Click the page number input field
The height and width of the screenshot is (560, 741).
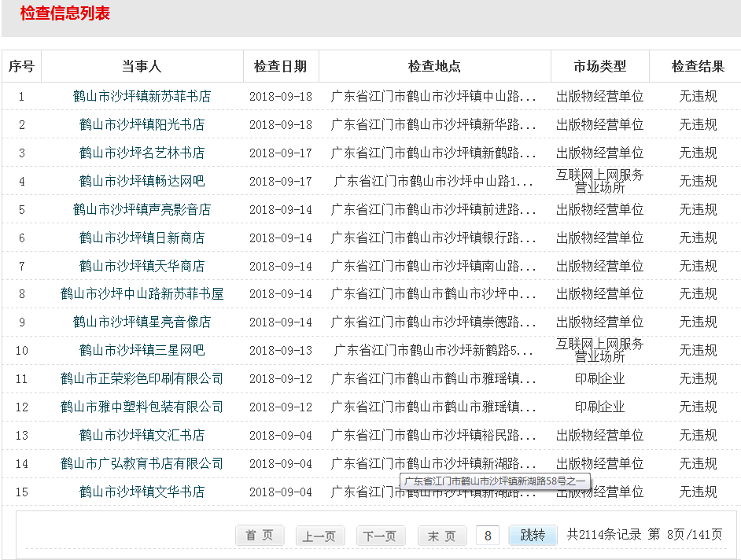[488, 536]
